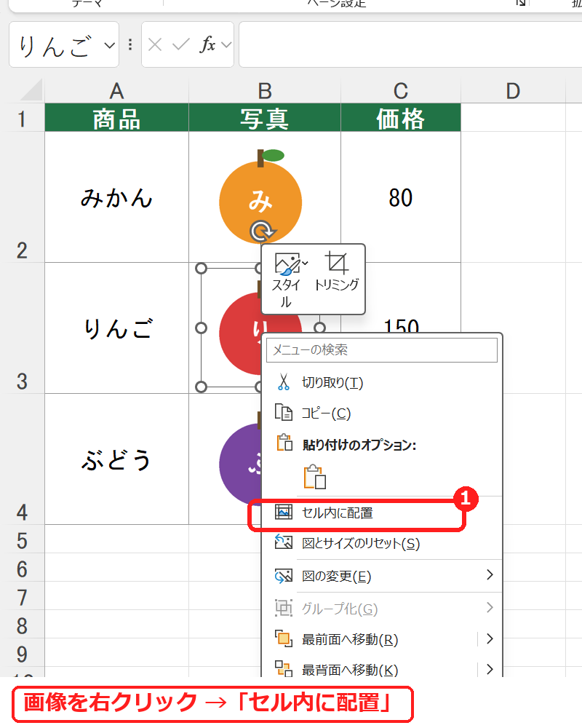Click the three-dot name box resize handle
This screenshot has width=582, height=728.
pos(130,44)
